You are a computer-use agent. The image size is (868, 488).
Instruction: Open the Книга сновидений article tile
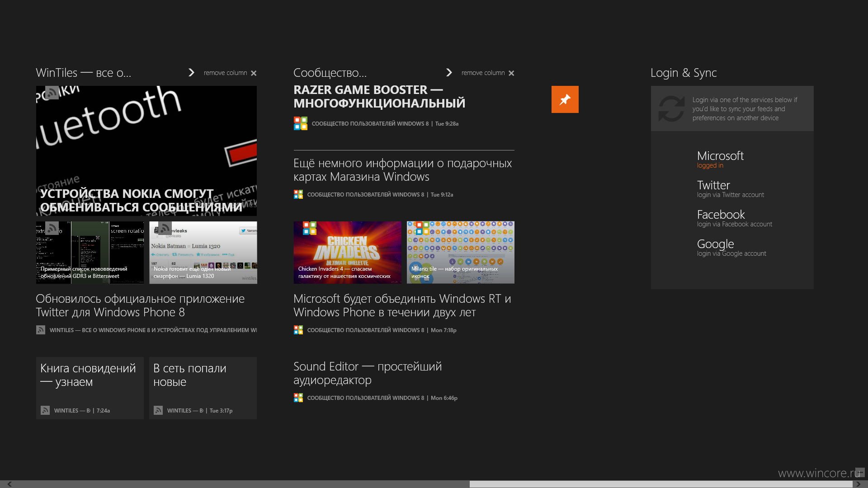coord(90,388)
